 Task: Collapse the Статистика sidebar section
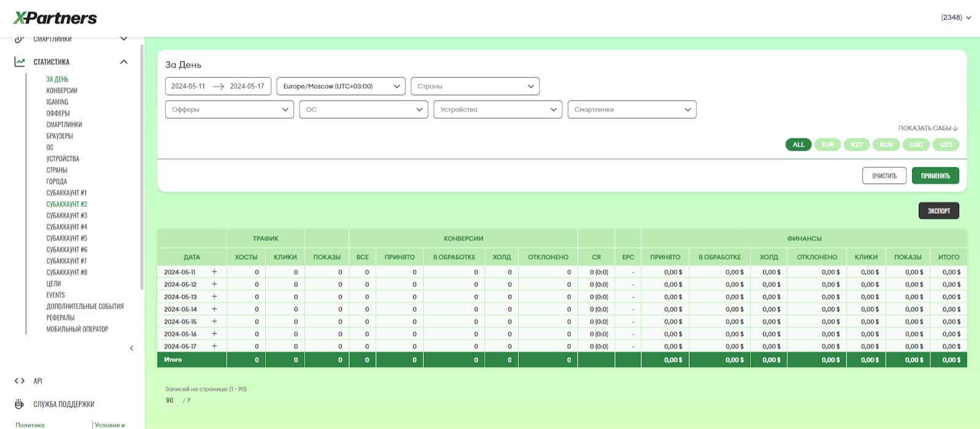click(x=124, y=62)
